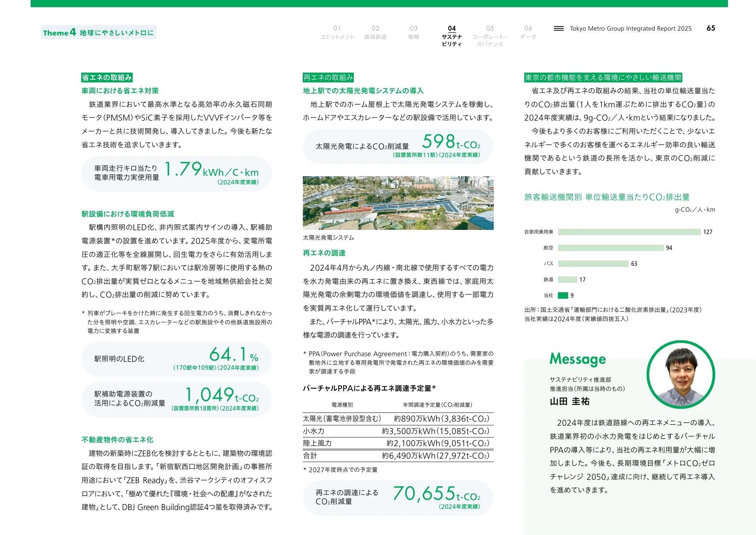756x535 pixels.
Task: Click the 鉄道 bar valued 17
Action: (x=567, y=280)
